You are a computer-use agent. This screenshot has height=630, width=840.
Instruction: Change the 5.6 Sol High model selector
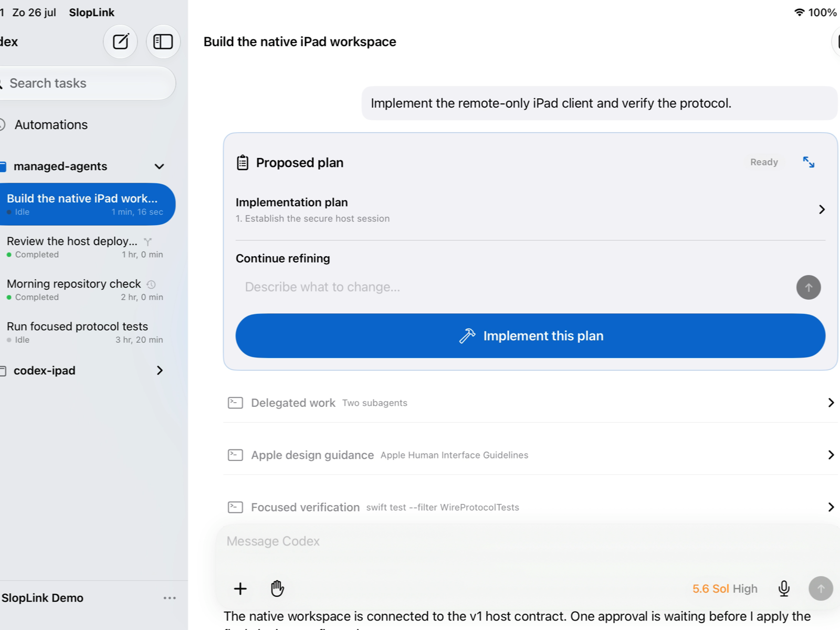click(x=724, y=589)
